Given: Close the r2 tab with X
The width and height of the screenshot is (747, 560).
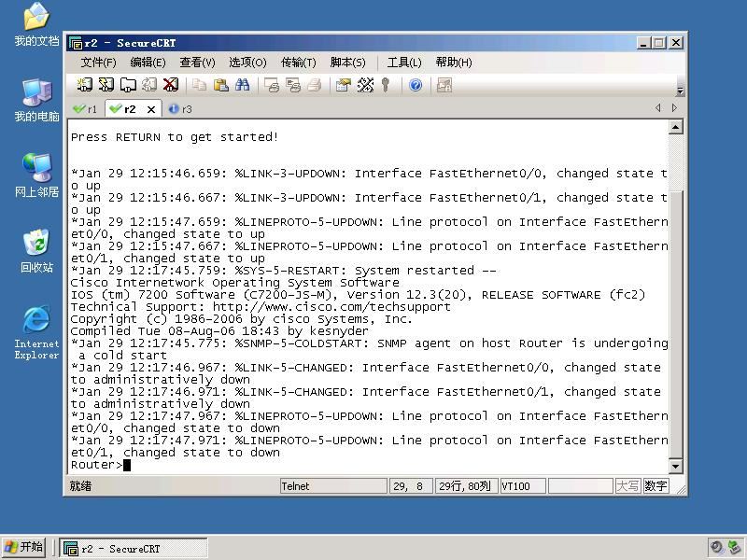Looking at the screenshot, I should (151, 109).
